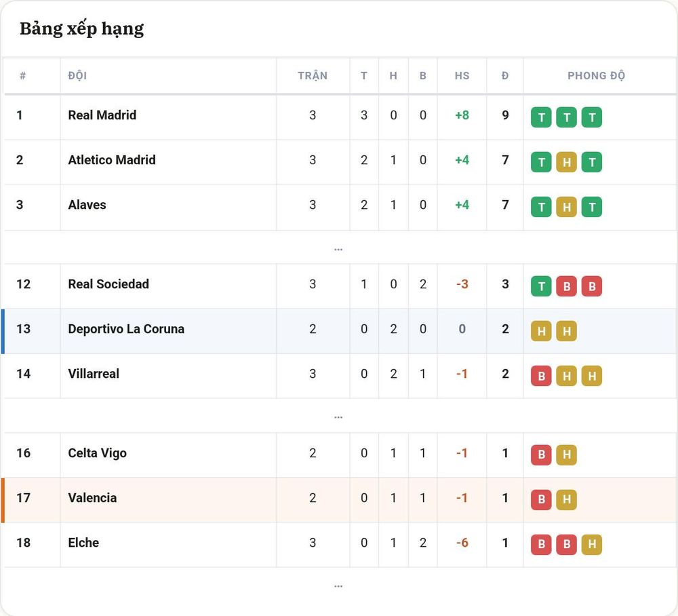Click Celta Vigo's yellow H form badge
This screenshot has height=616, width=678.
pyautogui.click(x=566, y=455)
